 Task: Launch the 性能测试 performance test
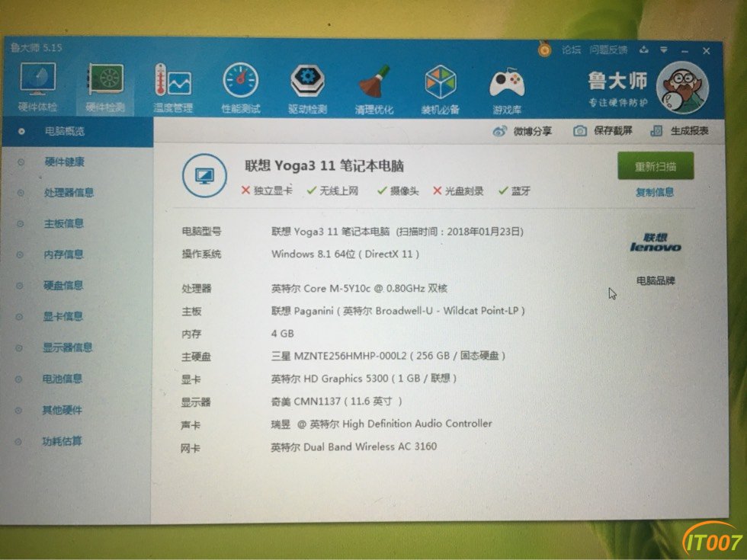241,89
